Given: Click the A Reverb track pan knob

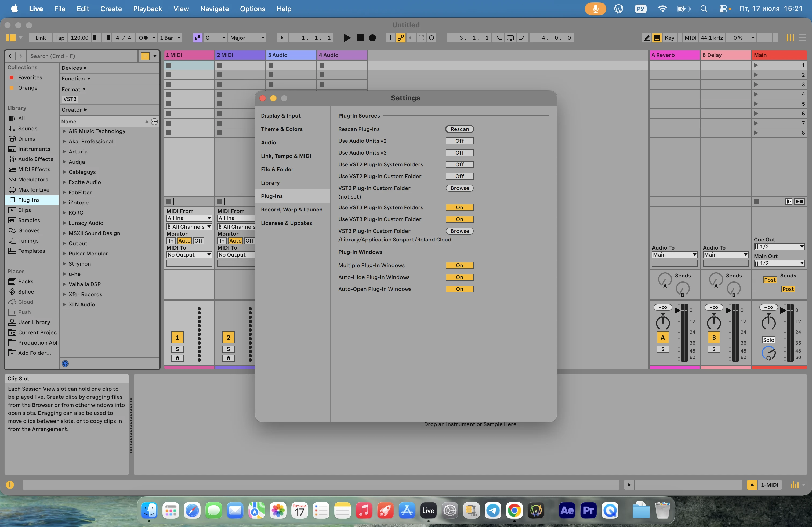Looking at the screenshot, I should (662, 323).
